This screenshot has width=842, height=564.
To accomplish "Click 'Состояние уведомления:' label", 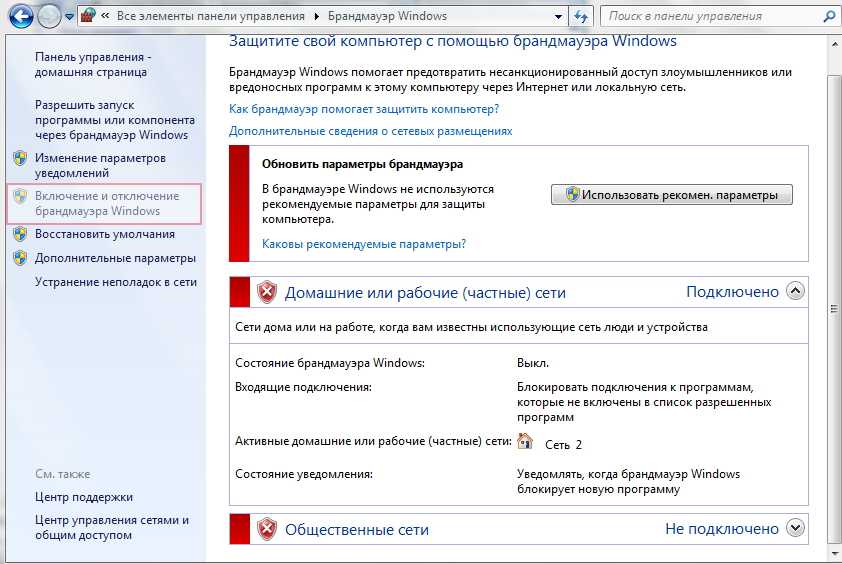I will tap(304, 474).
